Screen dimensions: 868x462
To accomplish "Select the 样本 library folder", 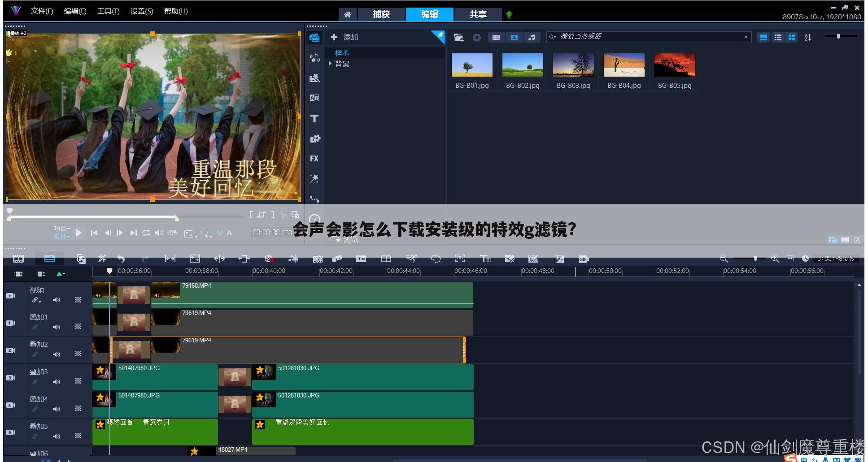I will (x=342, y=53).
